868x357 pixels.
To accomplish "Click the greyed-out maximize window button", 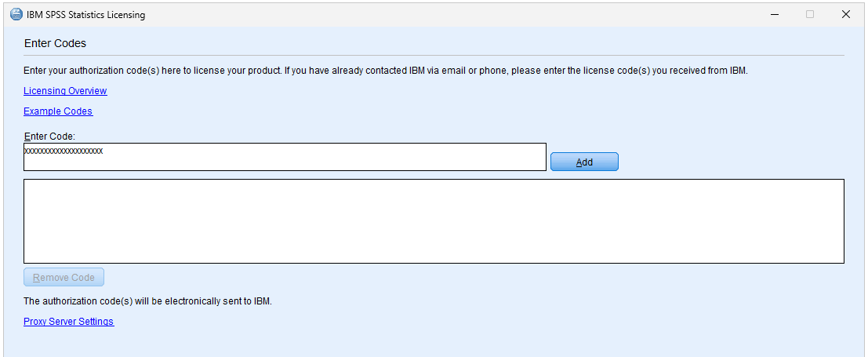I will tap(810, 14).
